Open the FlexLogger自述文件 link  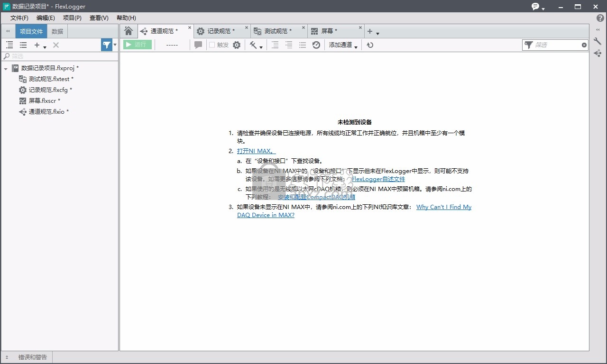[378, 179]
